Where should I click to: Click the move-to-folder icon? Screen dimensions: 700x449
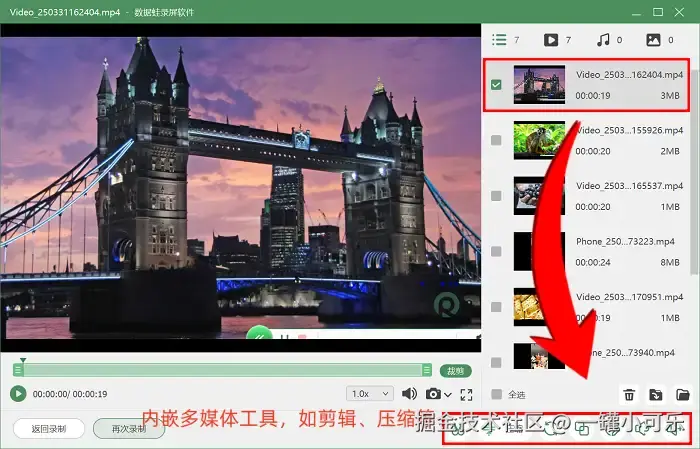pyautogui.click(x=656, y=395)
